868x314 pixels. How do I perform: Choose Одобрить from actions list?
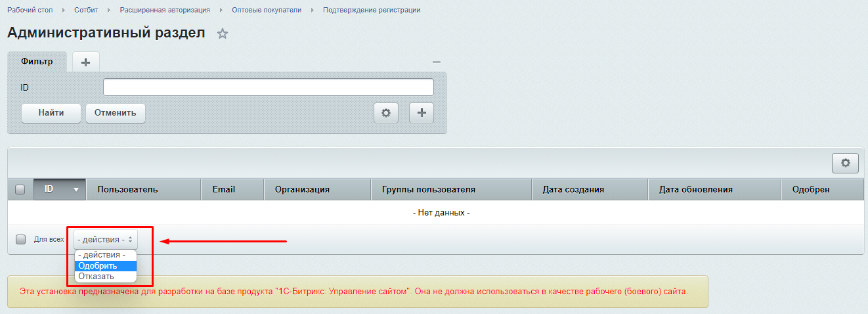pyautogui.click(x=106, y=265)
